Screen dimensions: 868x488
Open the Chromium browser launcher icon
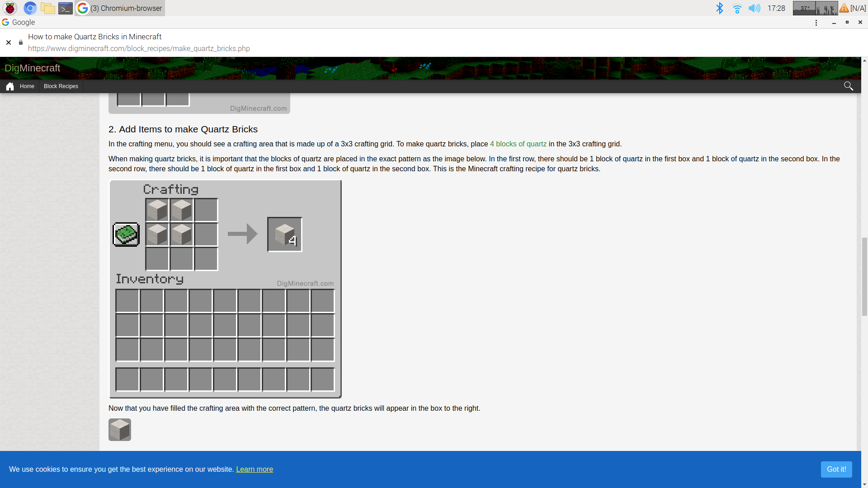pos(30,8)
